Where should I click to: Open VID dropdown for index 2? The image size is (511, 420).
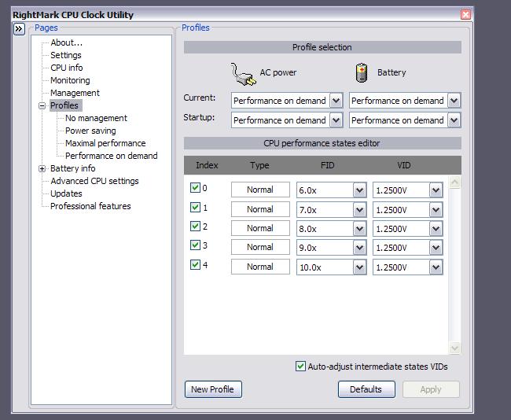(436, 229)
